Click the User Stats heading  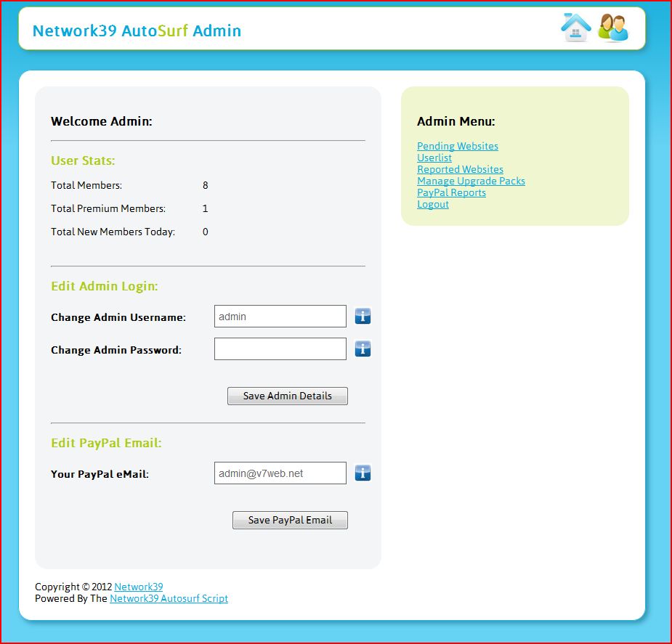(83, 160)
